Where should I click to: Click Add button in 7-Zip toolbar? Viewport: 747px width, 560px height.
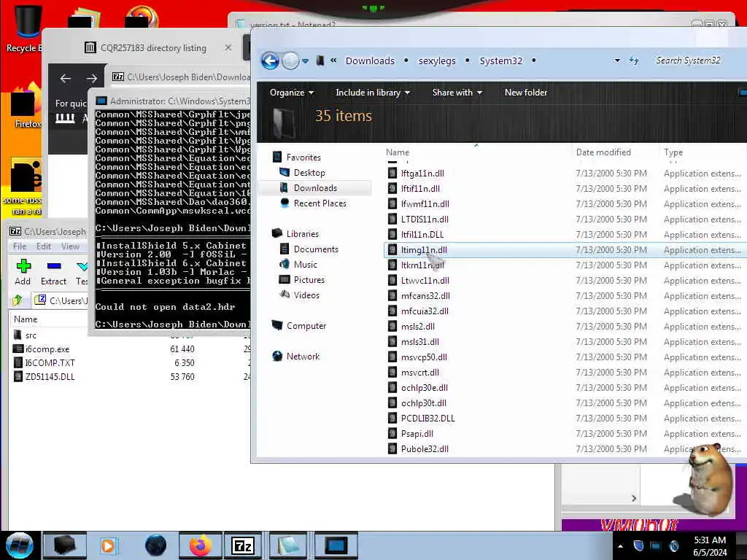[x=23, y=272]
